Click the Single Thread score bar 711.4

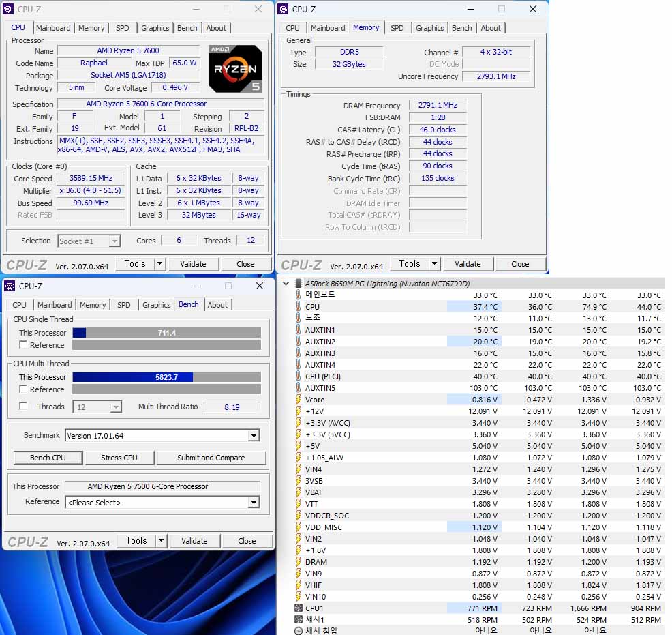click(x=167, y=333)
